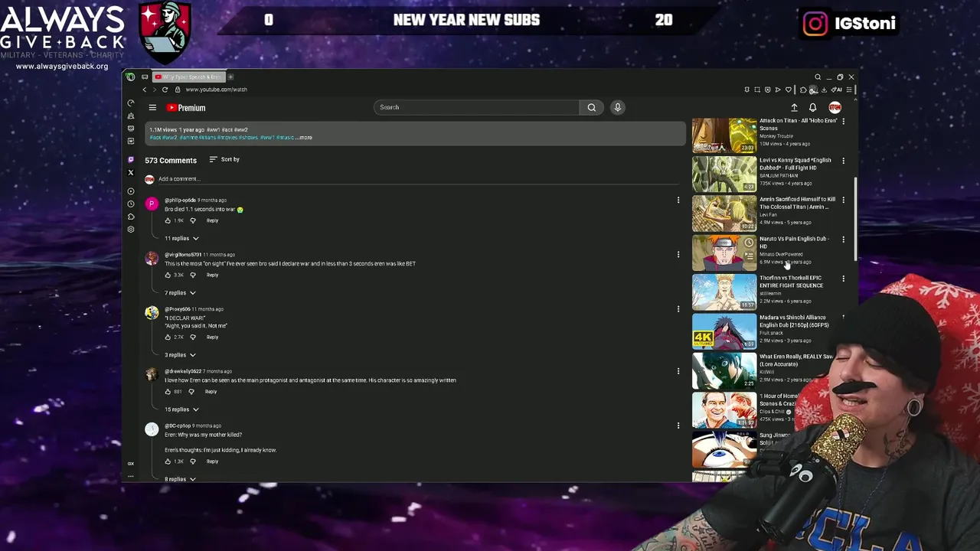This screenshot has width=980, height=551.
Task: Click the YouTube search input field
Action: click(x=476, y=107)
